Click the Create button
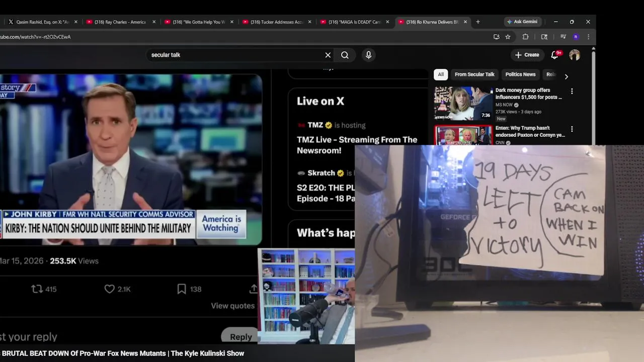This screenshot has height=362, width=644. (x=527, y=55)
